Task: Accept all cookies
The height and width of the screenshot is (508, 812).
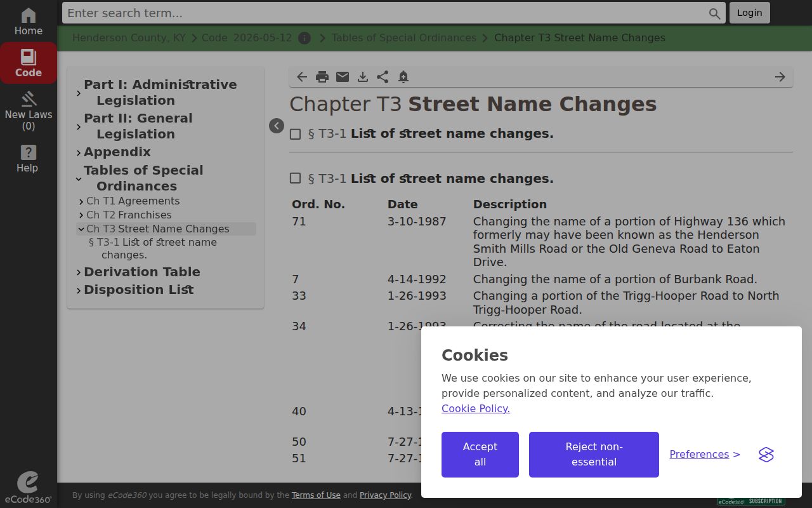Action: click(x=480, y=455)
